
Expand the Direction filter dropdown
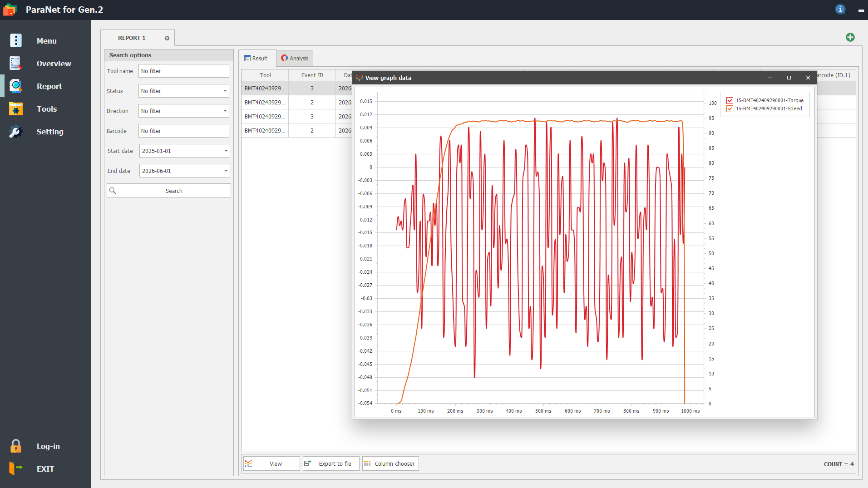click(x=225, y=111)
